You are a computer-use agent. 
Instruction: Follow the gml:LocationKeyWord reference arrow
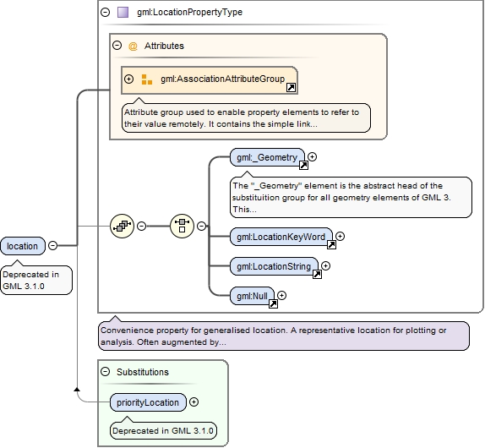tap(331, 245)
